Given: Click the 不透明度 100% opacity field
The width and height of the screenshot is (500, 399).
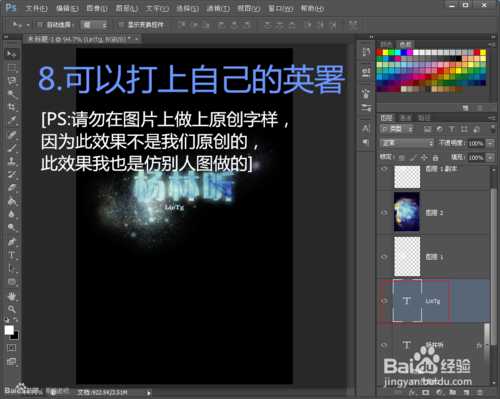Looking at the screenshot, I should pyautogui.click(x=476, y=143).
